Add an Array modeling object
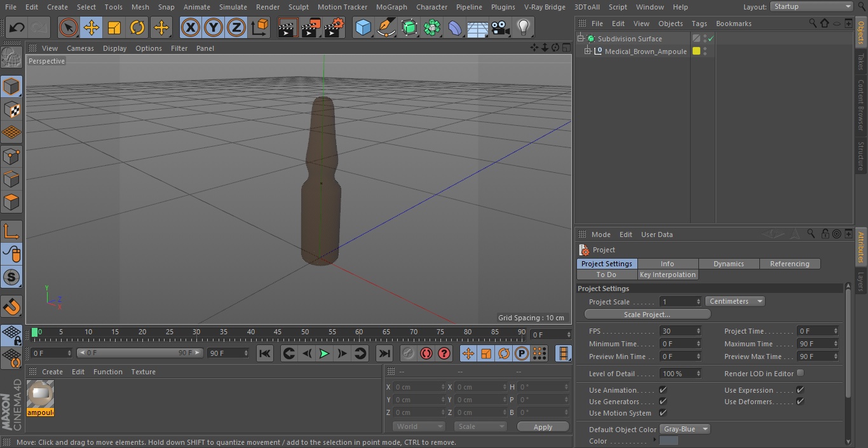 432,27
